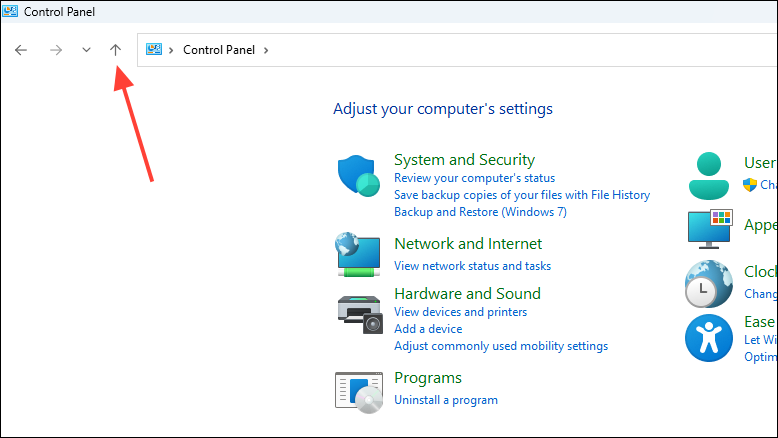The width and height of the screenshot is (778, 438).
Task: Open Hardware and Sound category
Action: tap(467, 294)
